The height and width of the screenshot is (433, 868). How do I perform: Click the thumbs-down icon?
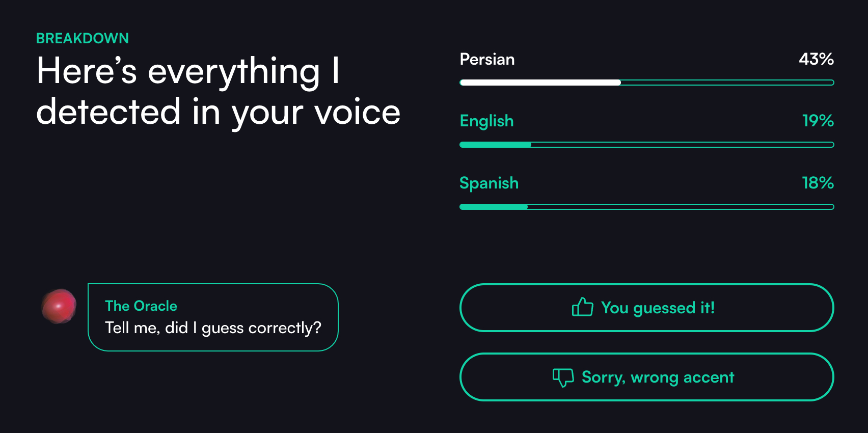coord(563,377)
